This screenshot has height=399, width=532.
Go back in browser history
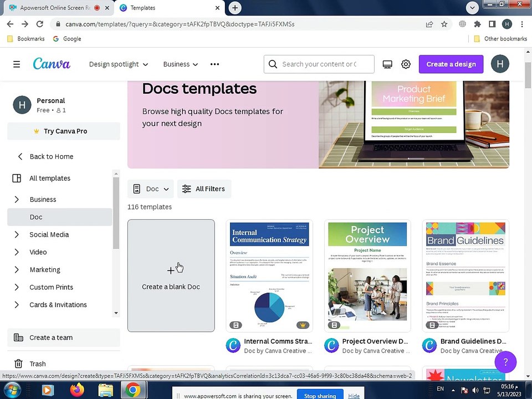coord(10,24)
